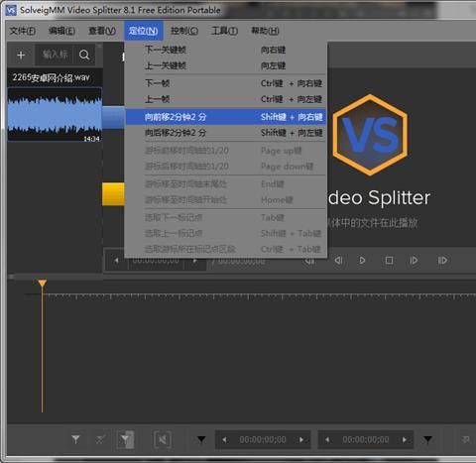Choose 下一帧 from the menu

[x=226, y=83]
